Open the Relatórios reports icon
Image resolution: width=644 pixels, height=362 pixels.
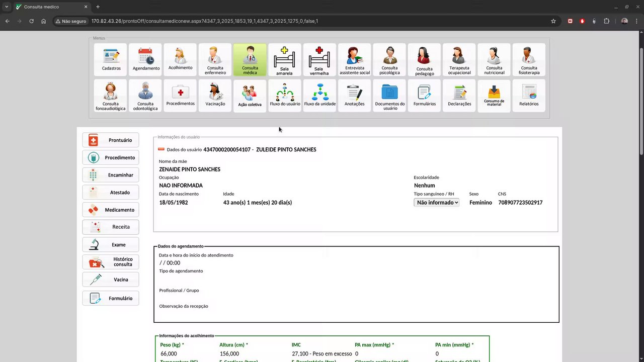(529, 96)
